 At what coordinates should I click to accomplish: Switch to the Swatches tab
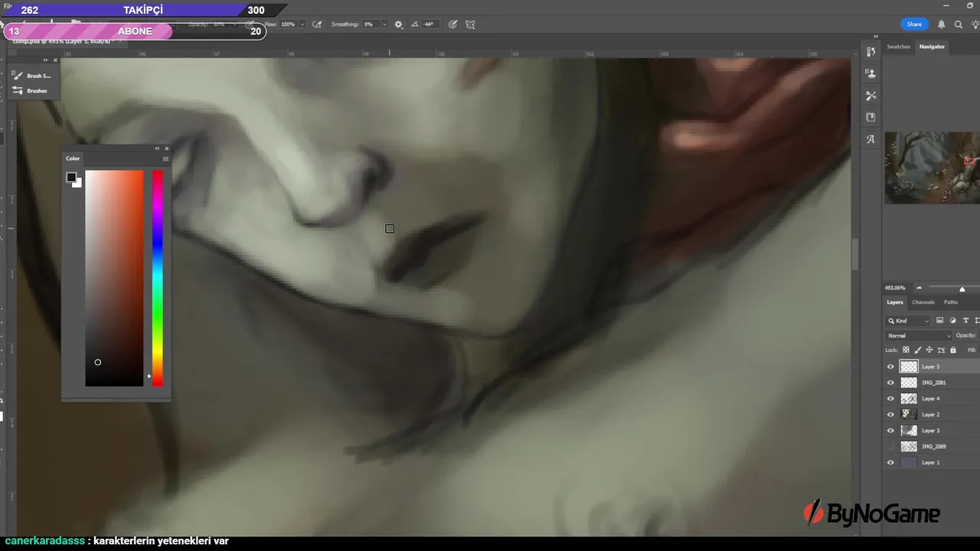click(898, 47)
